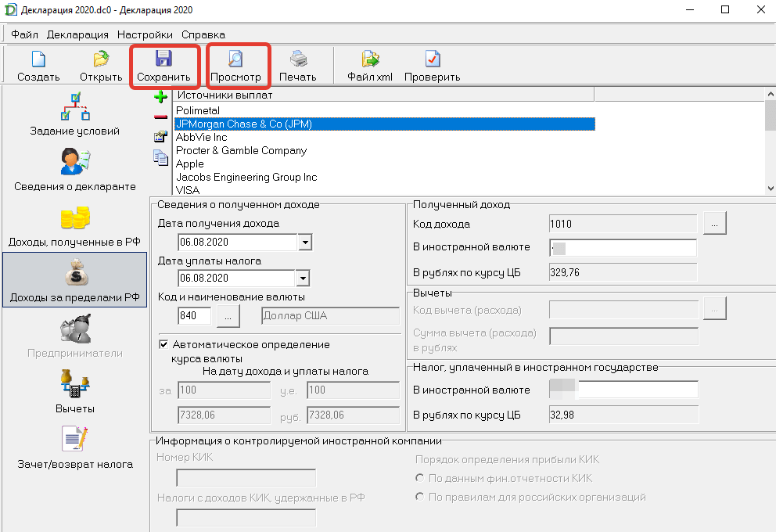This screenshot has width=776, height=532.
Task: Open the Просмотр preview
Action: (x=235, y=66)
